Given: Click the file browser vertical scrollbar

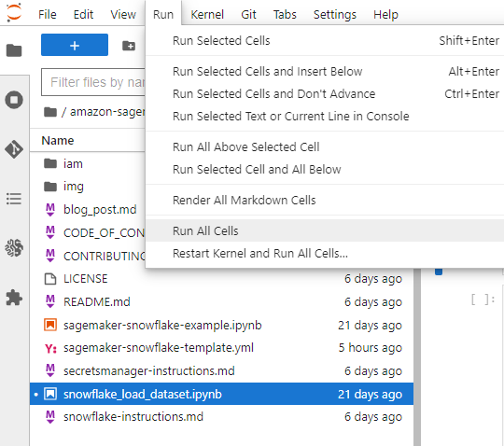Looking at the screenshot, I should (417, 356).
